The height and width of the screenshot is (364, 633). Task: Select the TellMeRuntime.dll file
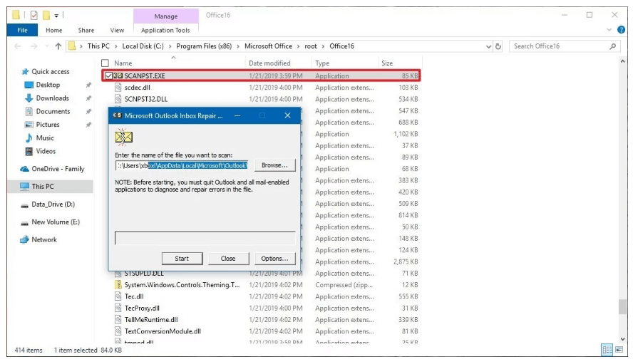[x=151, y=320]
